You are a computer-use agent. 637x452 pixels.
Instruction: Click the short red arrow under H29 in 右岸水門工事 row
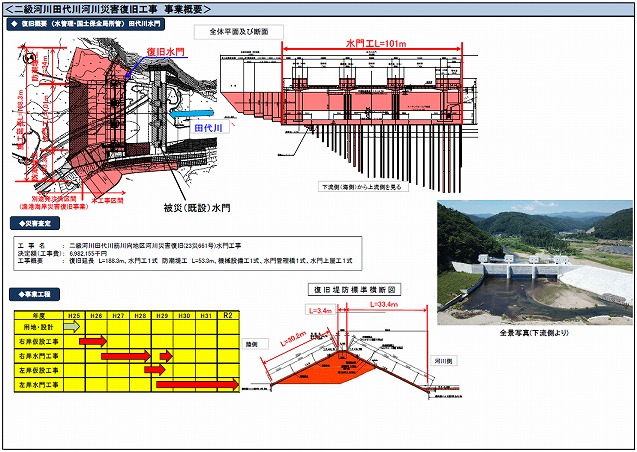click(x=166, y=356)
